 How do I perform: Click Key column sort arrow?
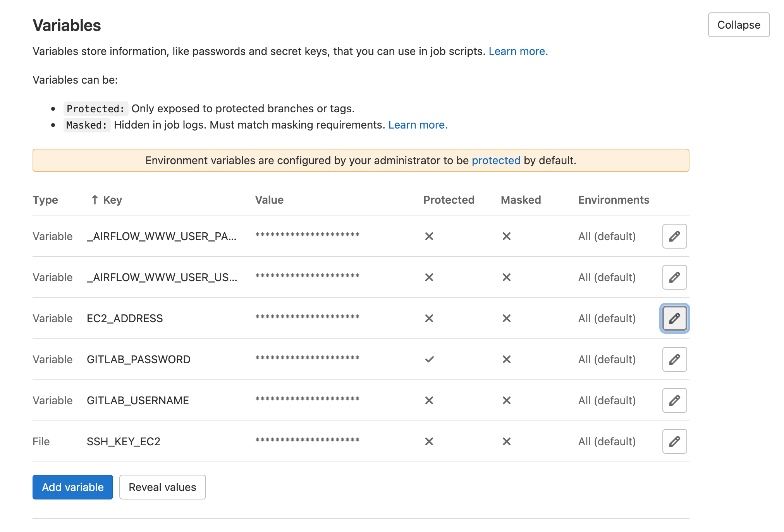pyautogui.click(x=95, y=200)
